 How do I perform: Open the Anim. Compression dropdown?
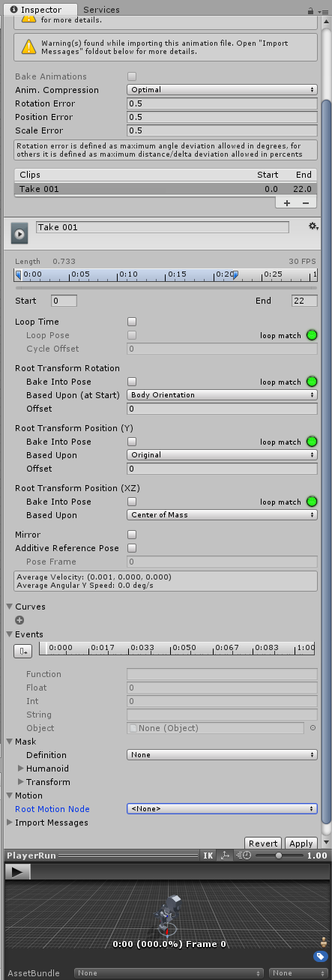[222, 90]
